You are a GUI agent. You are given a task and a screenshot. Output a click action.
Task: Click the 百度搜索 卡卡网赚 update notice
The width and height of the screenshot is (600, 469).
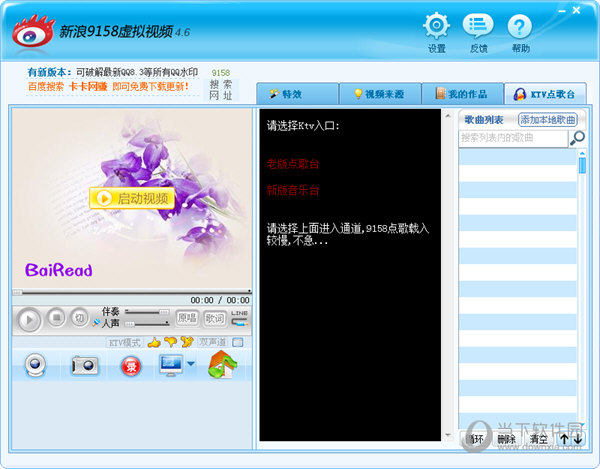[108, 86]
